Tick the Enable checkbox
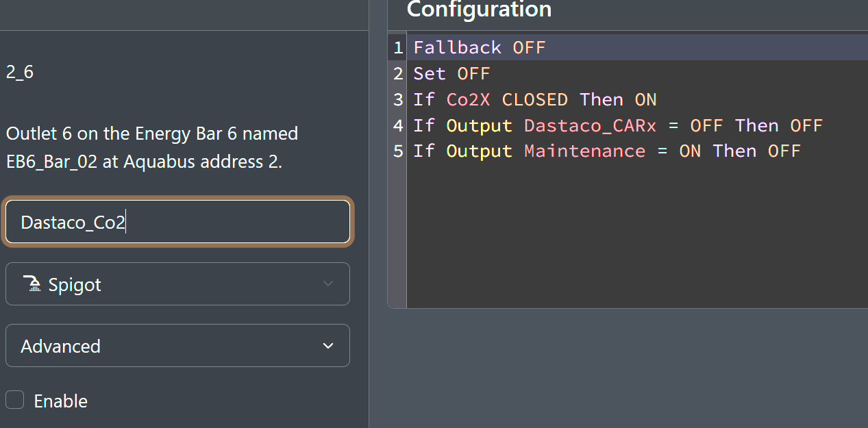The image size is (868, 428). 15,400
